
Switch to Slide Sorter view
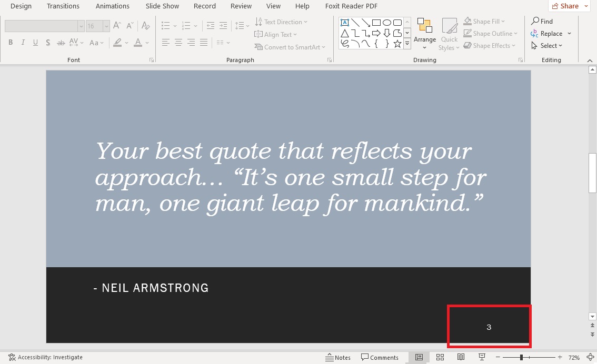(440, 357)
